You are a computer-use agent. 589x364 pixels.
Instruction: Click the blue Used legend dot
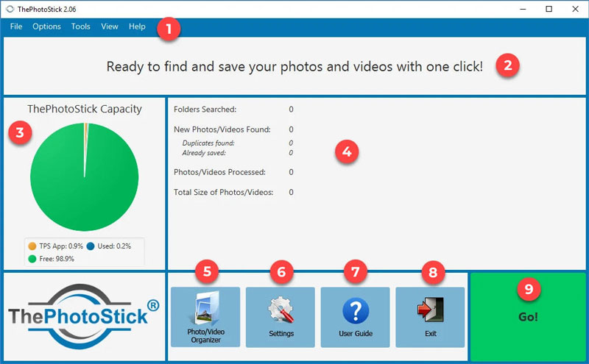pyautogui.click(x=91, y=246)
